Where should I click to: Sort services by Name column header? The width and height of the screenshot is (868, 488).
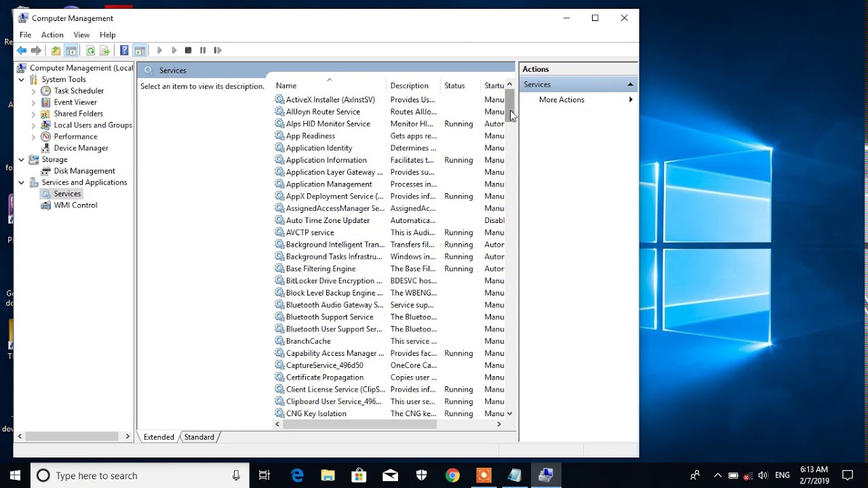(x=330, y=85)
